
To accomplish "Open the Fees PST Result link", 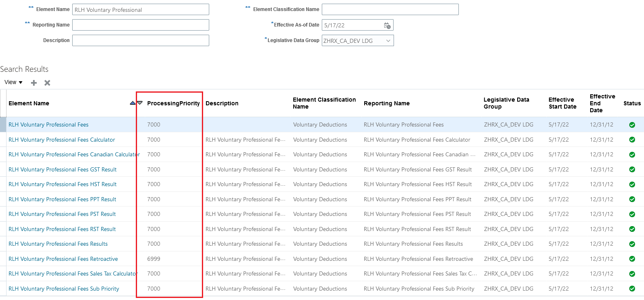I will click(x=62, y=214).
